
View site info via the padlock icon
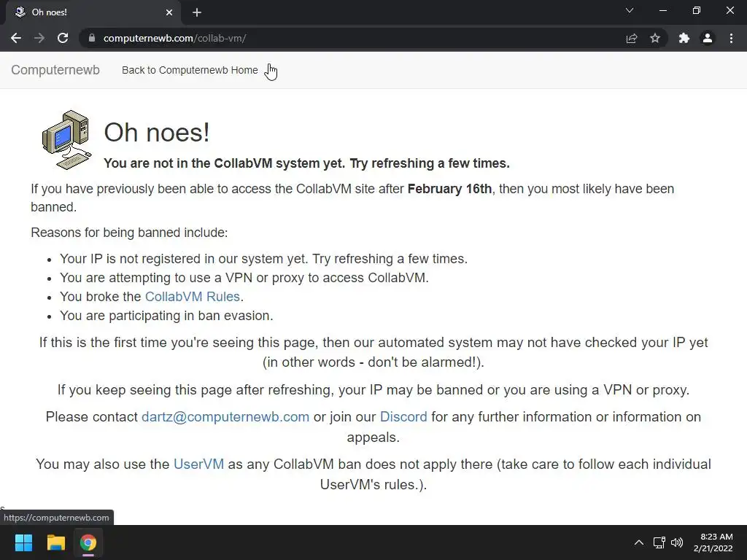tap(92, 38)
